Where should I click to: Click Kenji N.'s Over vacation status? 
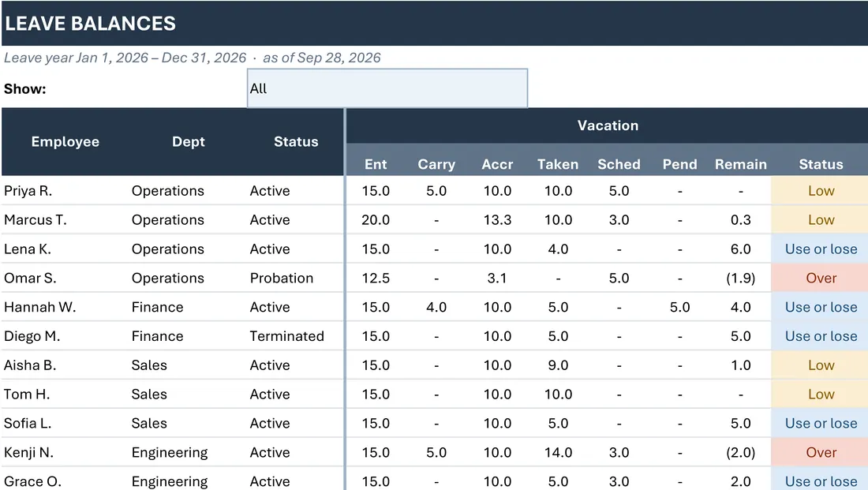pyautogui.click(x=821, y=452)
